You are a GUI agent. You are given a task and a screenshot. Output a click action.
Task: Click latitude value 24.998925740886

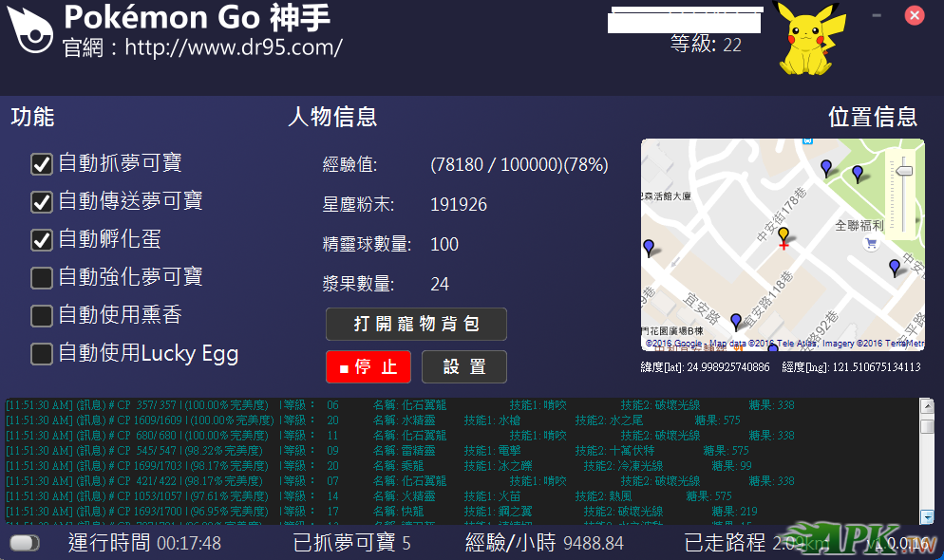click(727, 367)
